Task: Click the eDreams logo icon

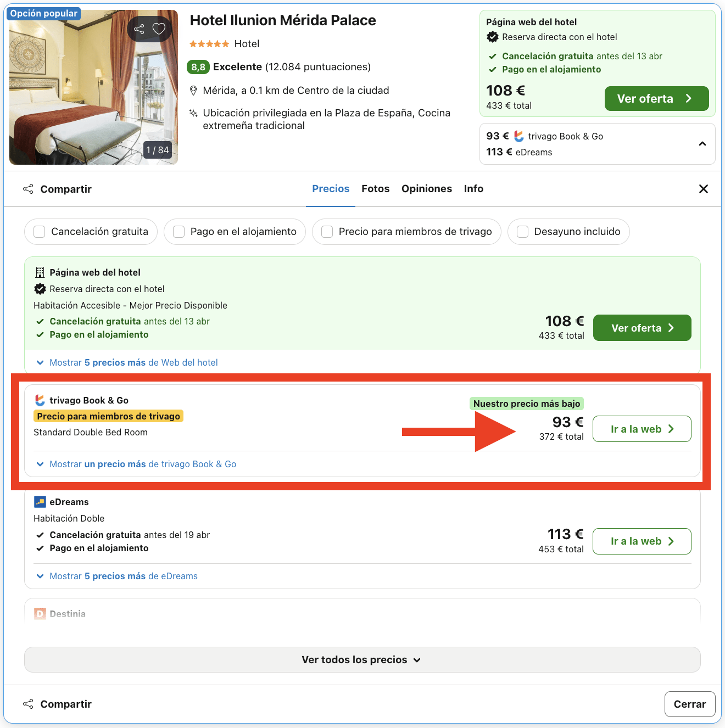Action: [x=39, y=501]
